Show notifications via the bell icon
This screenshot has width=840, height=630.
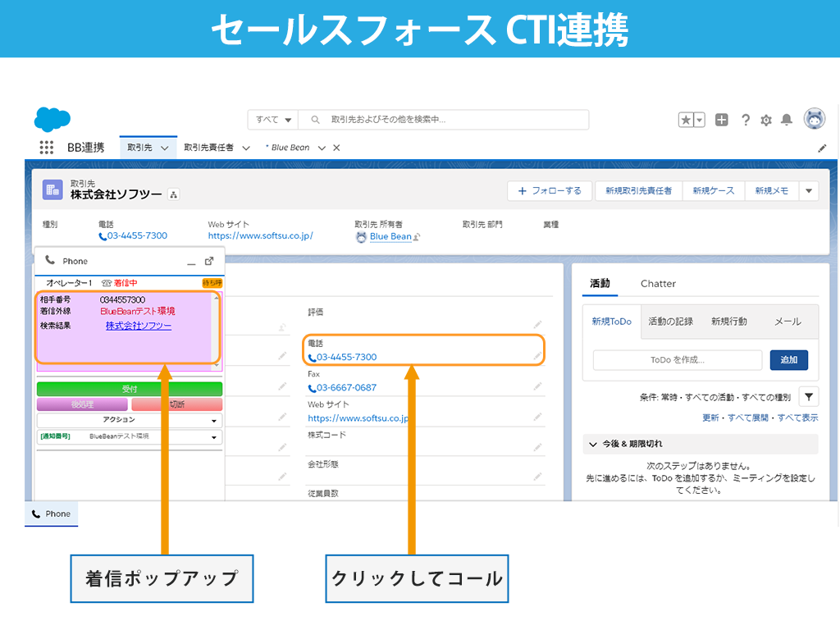tap(787, 120)
